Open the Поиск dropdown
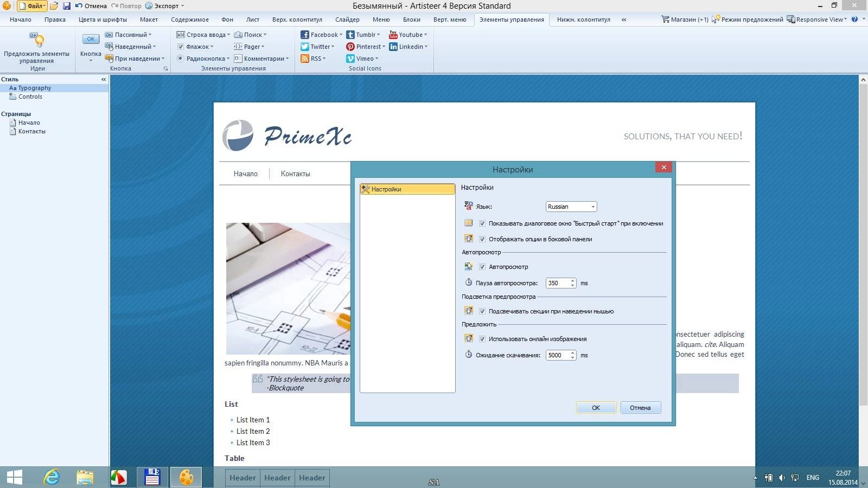 pyautogui.click(x=250, y=35)
